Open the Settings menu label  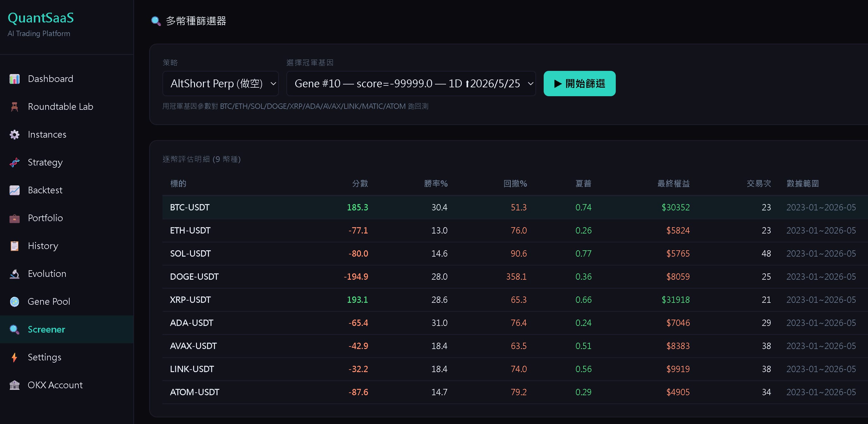coord(45,357)
